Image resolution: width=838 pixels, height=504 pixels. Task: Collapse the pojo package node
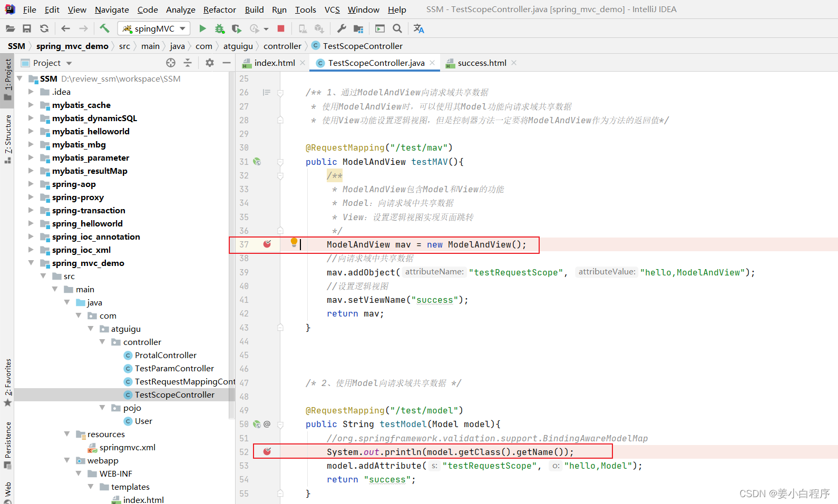tap(102, 408)
